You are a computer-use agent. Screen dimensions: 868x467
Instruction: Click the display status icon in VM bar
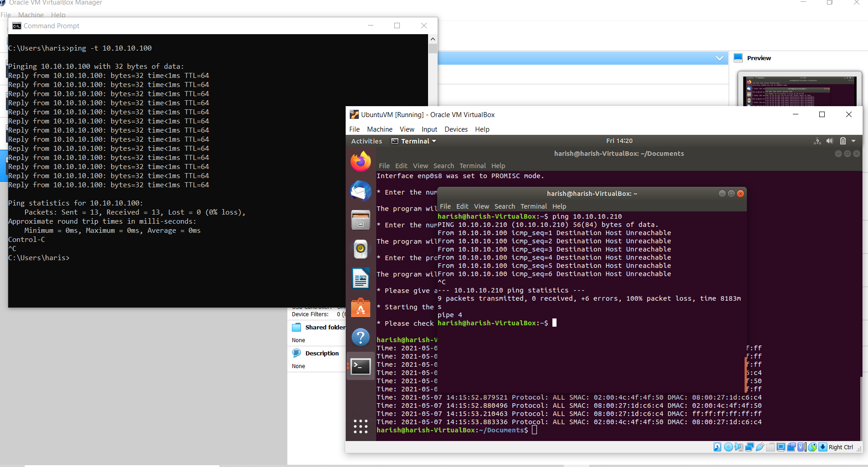coord(781,447)
